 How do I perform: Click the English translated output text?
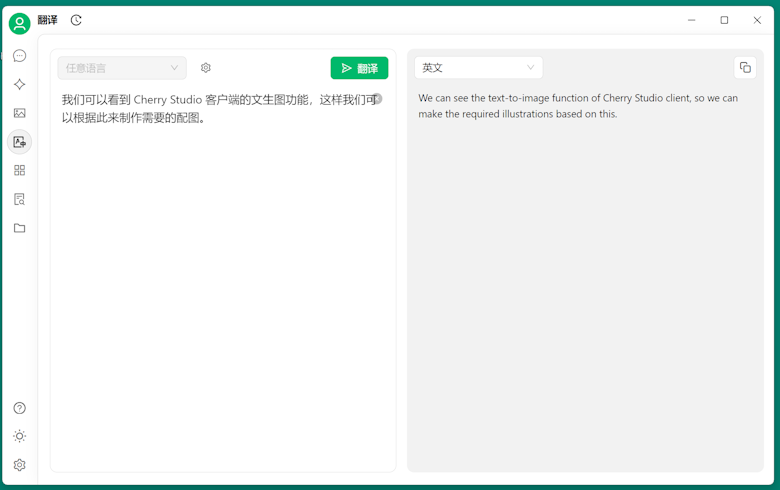578,106
